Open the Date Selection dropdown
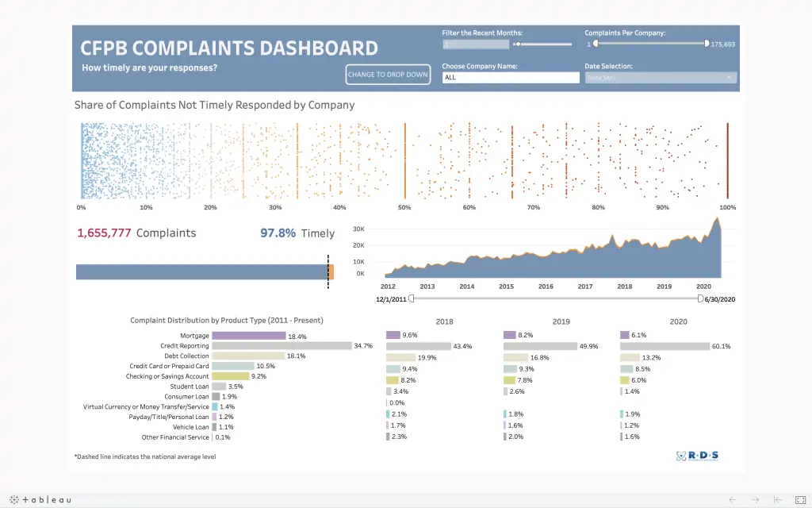 coord(661,77)
